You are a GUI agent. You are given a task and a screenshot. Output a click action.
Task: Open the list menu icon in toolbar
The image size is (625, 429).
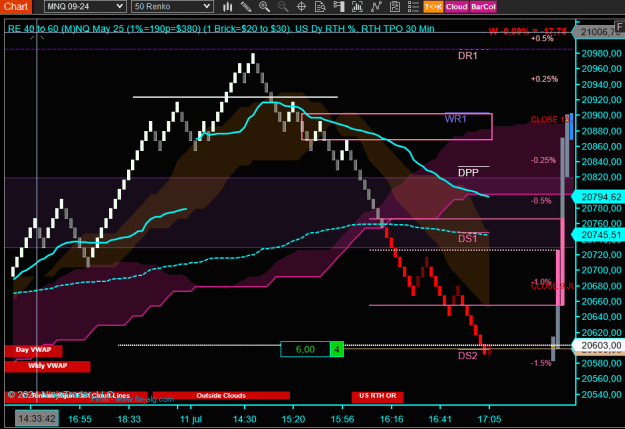[x=413, y=6]
